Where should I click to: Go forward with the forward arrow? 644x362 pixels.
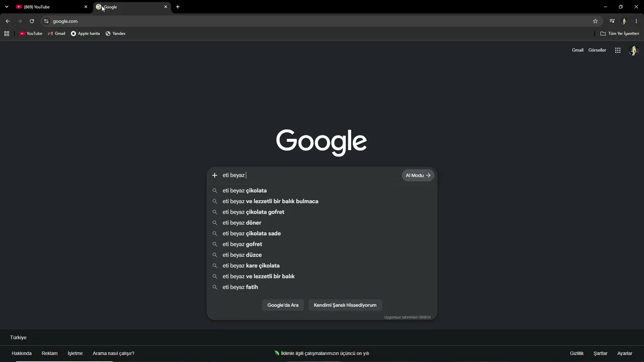tap(20, 21)
